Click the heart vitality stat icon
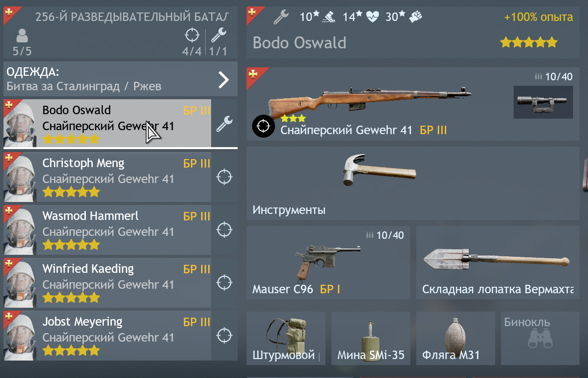This screenshot has width=588, height=378. 372,16
